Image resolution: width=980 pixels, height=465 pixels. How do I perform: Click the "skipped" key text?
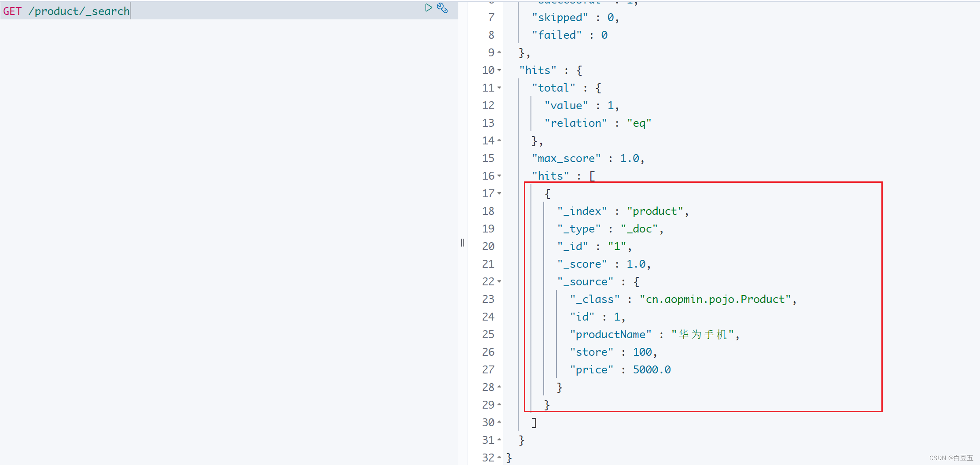(560, 18)
